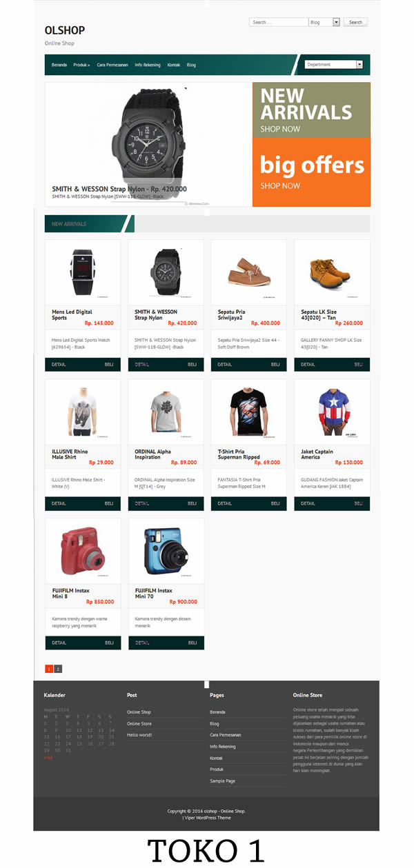Open Info Rekening menu item
414x868 pixels.
tap(148, 65)
